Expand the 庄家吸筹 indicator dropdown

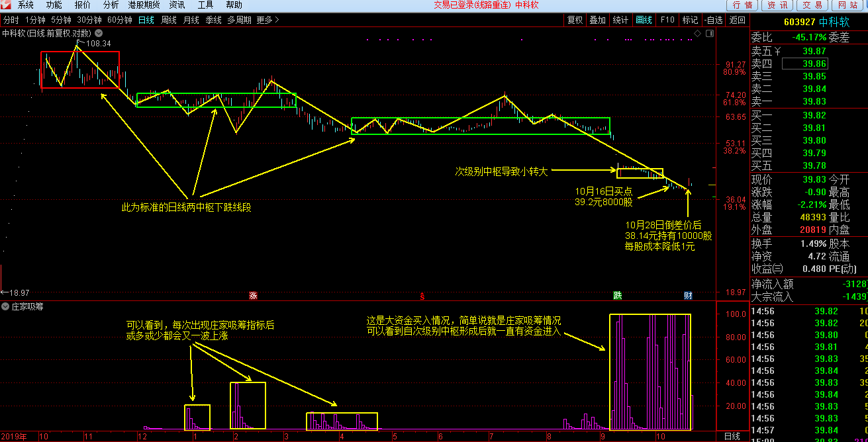click(x=5, y=307)
